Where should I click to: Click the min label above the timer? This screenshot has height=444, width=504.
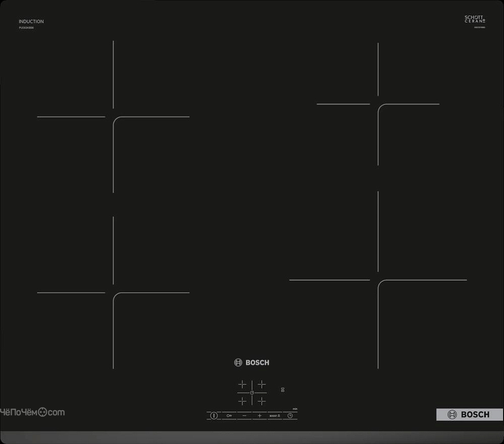coord(295,409)
